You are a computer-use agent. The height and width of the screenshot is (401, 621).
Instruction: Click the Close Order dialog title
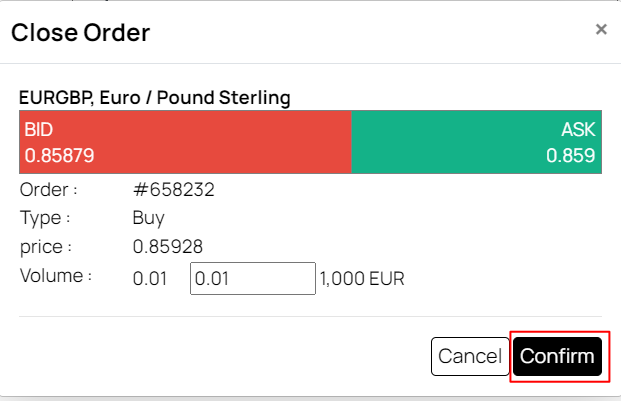pos(80,33)
